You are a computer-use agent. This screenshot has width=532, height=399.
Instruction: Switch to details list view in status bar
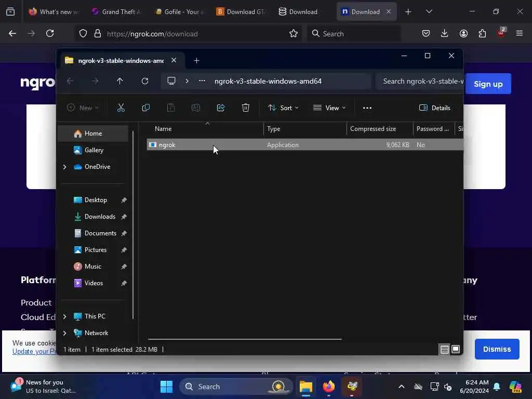[x=445, y=349]
